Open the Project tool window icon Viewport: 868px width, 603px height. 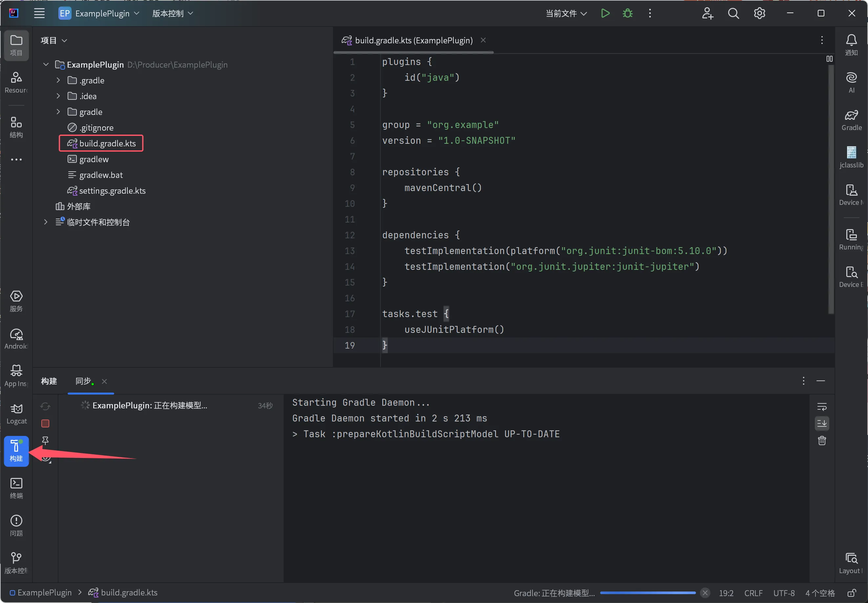(x=16, y=45)
